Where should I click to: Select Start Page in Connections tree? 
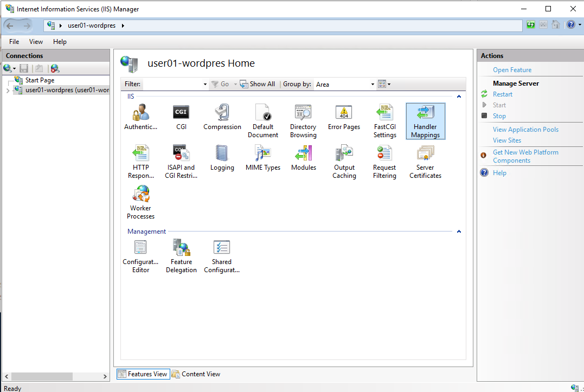40,80
